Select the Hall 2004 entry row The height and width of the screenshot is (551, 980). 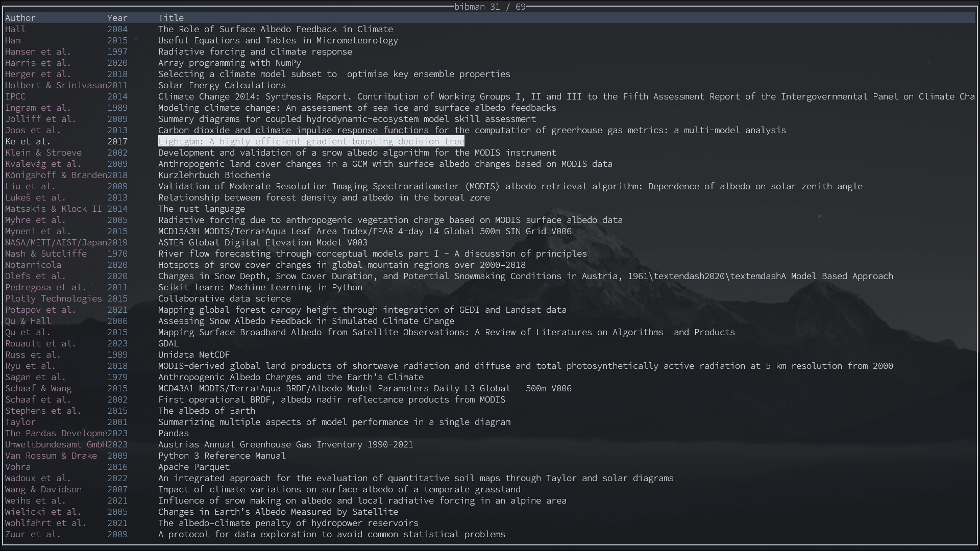(x=275, y=29)
